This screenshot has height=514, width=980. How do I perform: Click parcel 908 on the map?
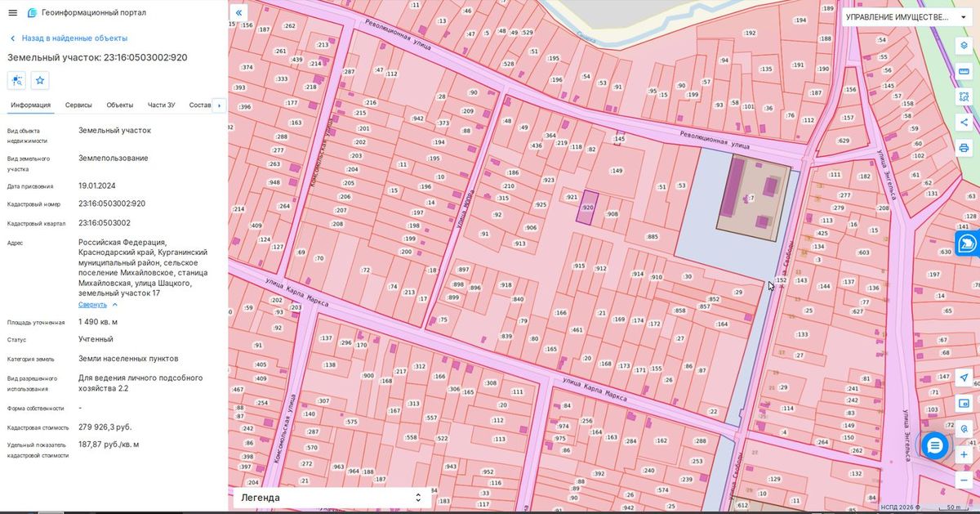pos(612,214)
